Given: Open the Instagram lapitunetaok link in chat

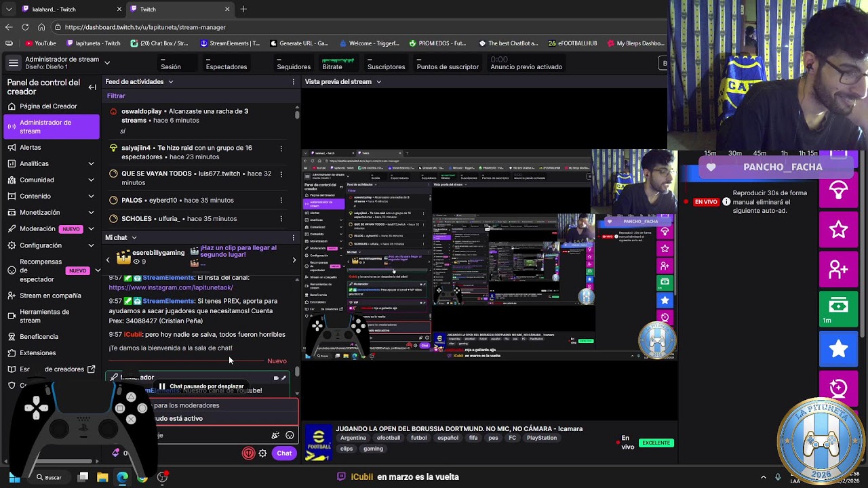Looking at the screenshot, I should (171, 287).
